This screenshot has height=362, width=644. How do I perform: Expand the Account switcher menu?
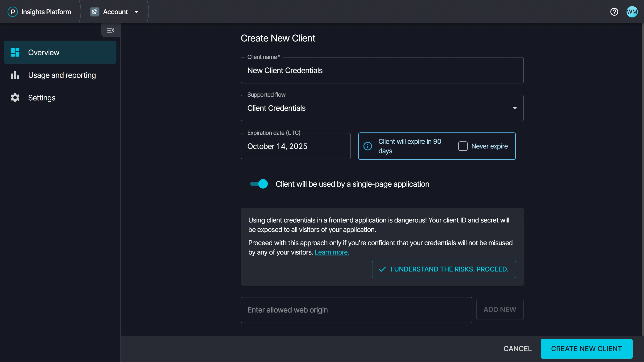click(136, 12)
